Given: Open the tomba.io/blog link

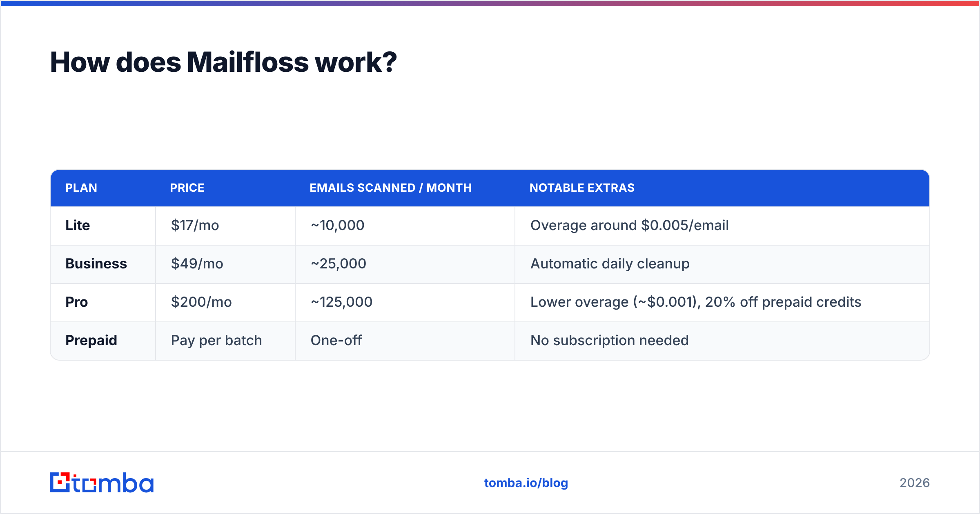Looking at the screenshot, I should tap(526, 483).
